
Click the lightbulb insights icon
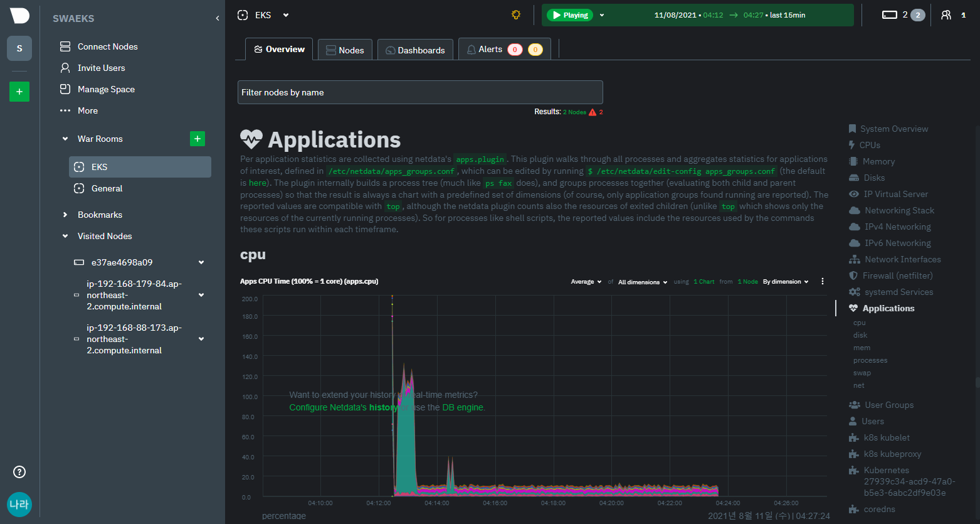pos(516,15)
